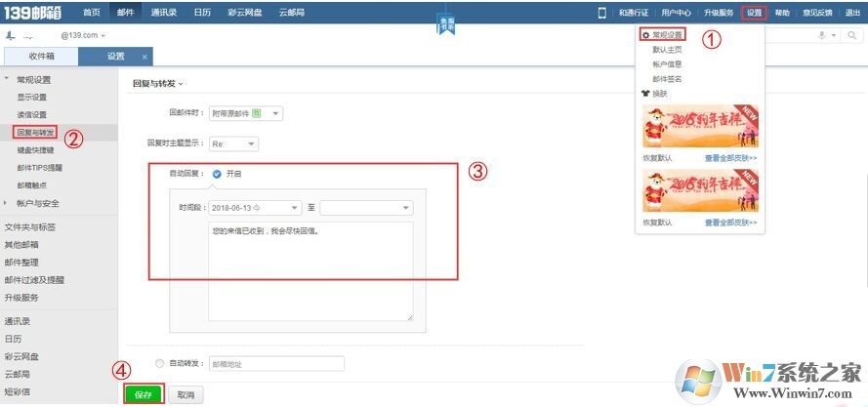This screenshot has width=868, height=407.
Task: Click 和通行证 in the header
Action: (x=634, y=13)
